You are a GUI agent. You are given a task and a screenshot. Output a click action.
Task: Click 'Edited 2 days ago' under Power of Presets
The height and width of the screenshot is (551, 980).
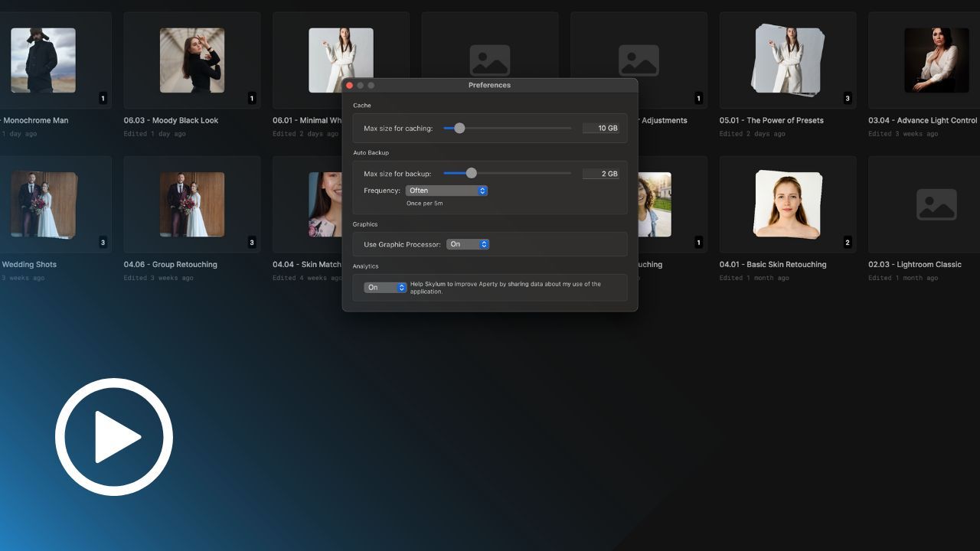coord(752,134)
